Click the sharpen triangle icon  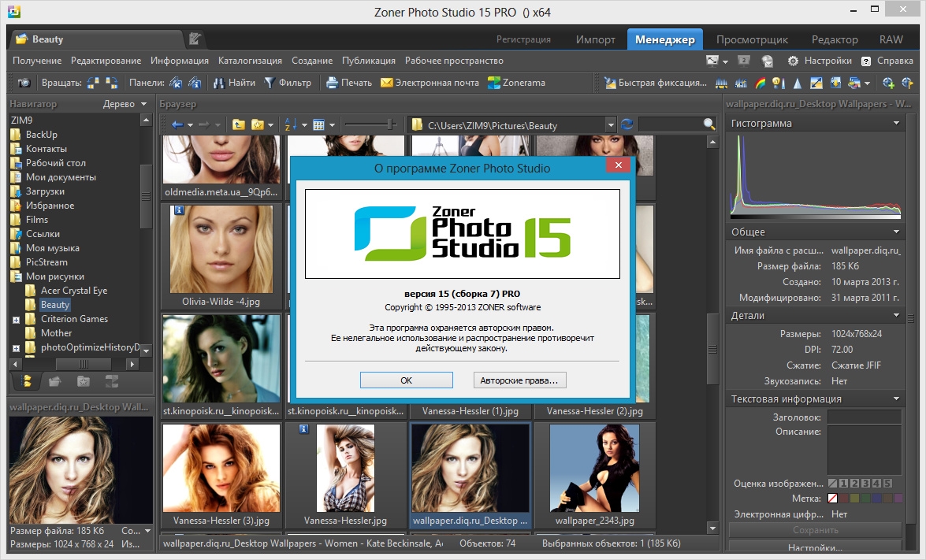pyautogui.click(x=798, y=83)
